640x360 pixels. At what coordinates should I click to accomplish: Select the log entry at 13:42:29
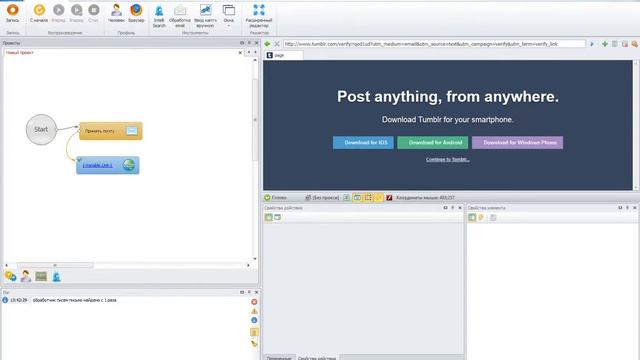(63, 300)
